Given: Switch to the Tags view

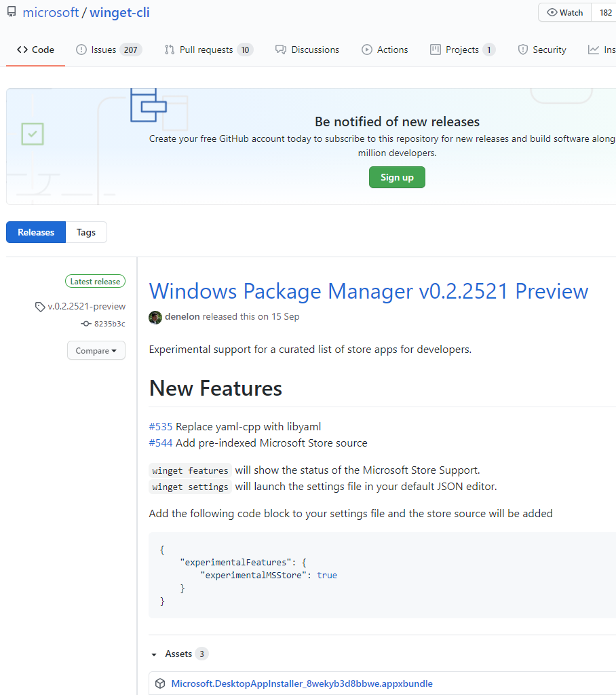Looking at the screenshot, I should coord(86,232).
